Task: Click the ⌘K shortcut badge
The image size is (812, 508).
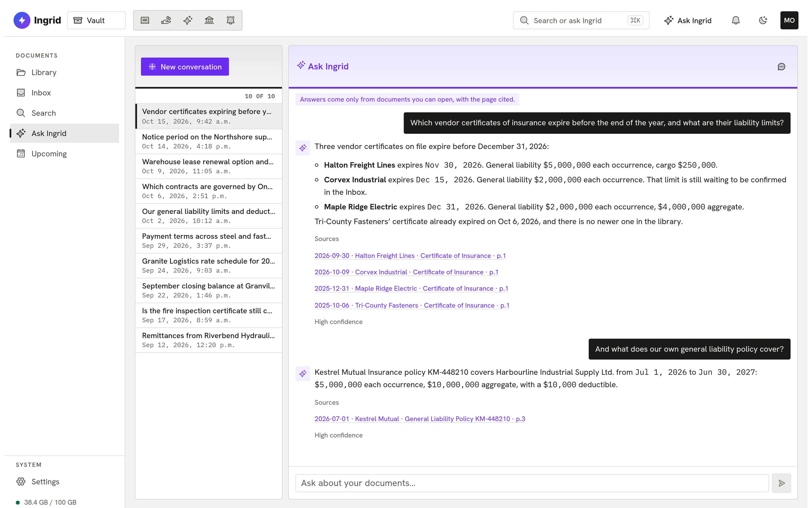Action: [635, 21]
